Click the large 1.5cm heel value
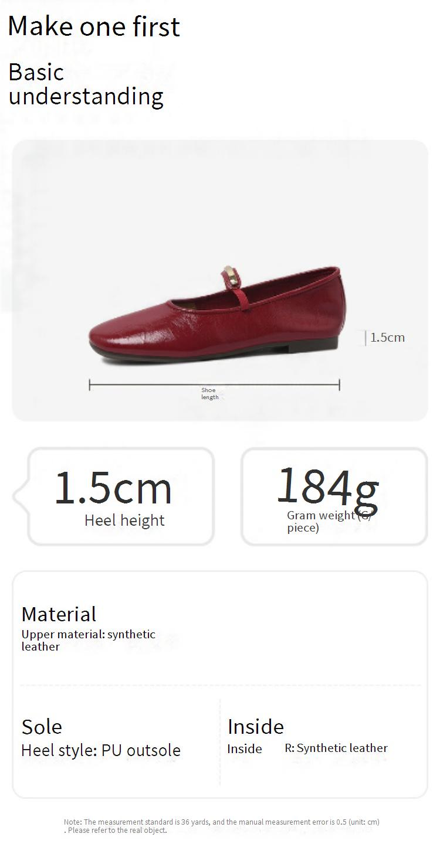This screenshot has width=440, height=868. pyautogui.click(x=113, y=489)
